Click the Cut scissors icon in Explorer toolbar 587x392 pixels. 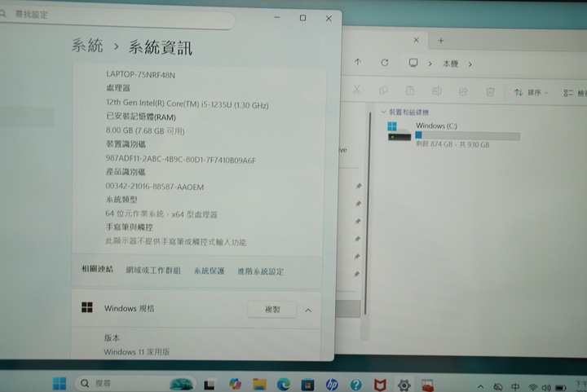pos(357,92)
